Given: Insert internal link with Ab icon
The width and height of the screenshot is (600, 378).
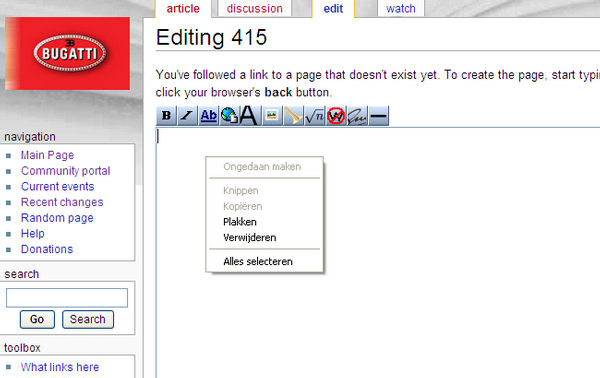Looking at the screenshot, I should point(208,116).
